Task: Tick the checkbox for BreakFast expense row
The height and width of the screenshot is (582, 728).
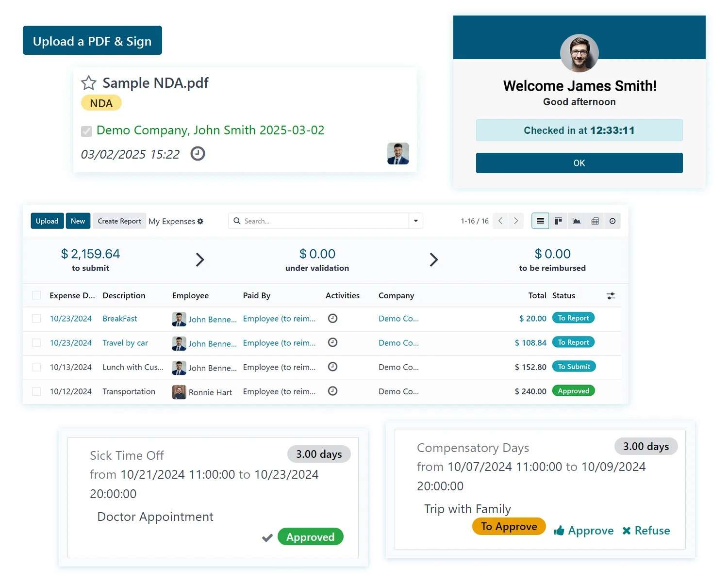Action: pyautogui.click(x=36, y=319)
